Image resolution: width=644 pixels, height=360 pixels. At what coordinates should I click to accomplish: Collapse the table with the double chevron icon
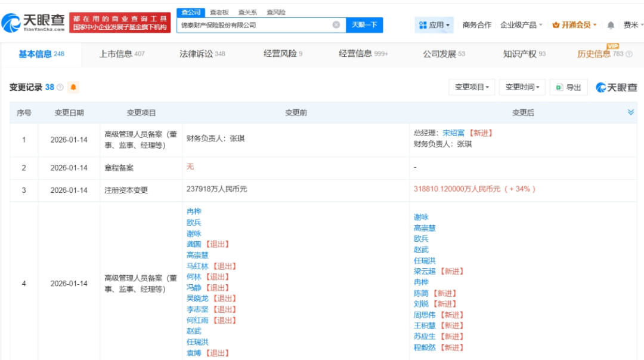[x=631, y=112]
